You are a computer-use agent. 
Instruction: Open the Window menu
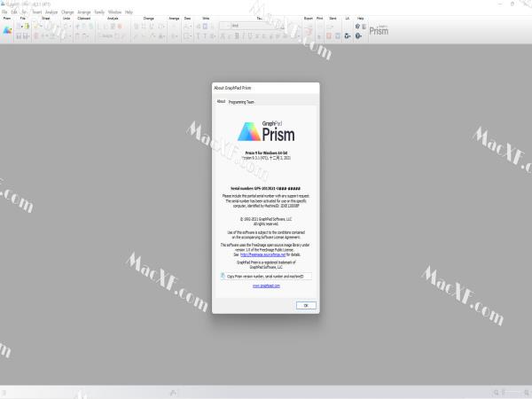tap(114, 12)
